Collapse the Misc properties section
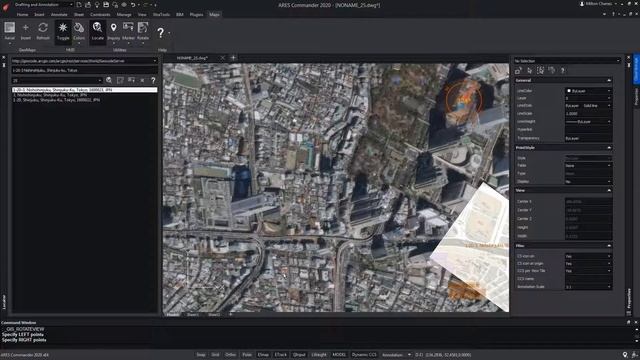 pos(609,246)
